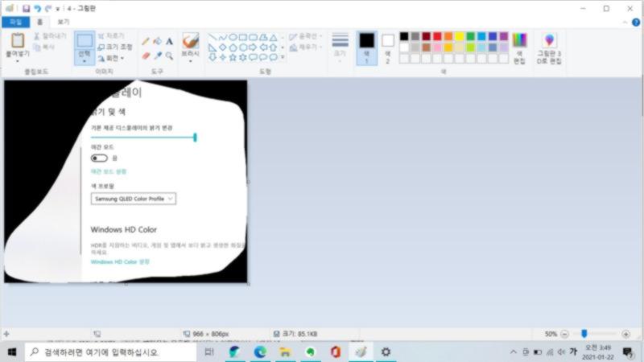Select the Magnifier tool

(x=169, y=56)
